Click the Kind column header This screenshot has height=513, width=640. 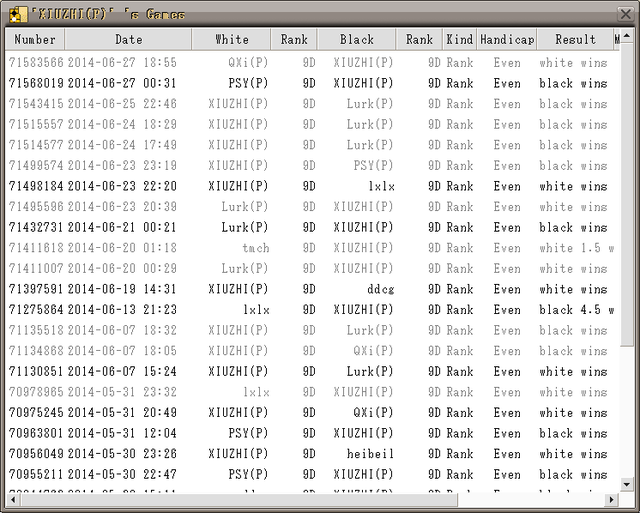(460, 40)
